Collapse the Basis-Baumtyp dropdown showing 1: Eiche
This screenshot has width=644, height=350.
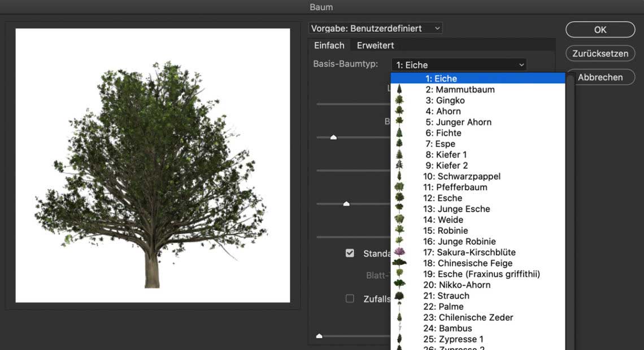pyautogui.click(x=458, y=65)
